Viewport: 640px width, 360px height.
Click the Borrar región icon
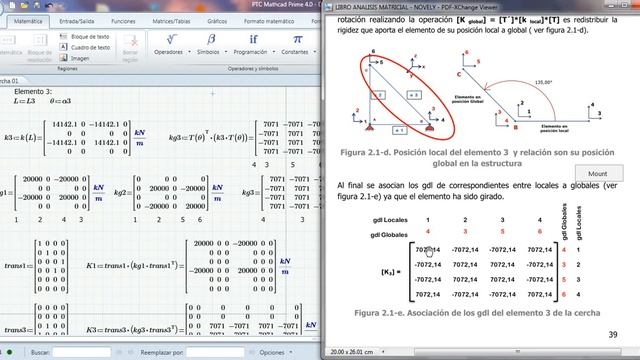click(131, 41)
